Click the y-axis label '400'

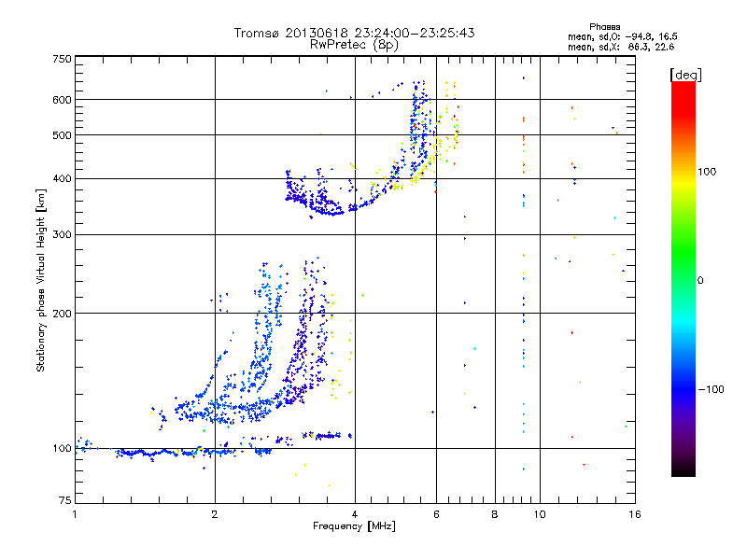(62, 179)
